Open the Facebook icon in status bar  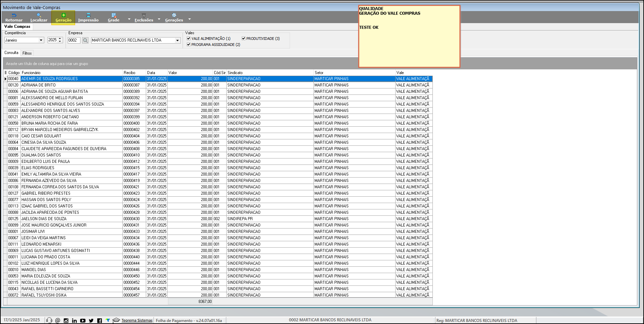100,321
